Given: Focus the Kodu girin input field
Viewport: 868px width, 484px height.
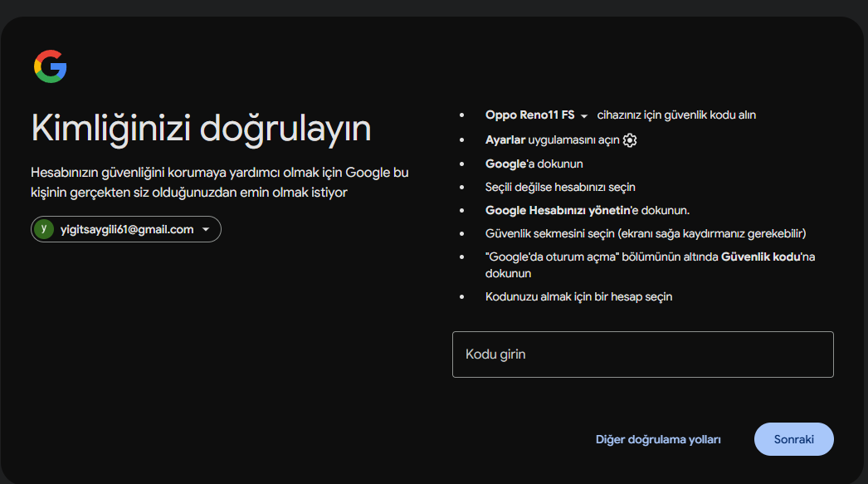Looking at the screenshot, I should click(642, 354).
